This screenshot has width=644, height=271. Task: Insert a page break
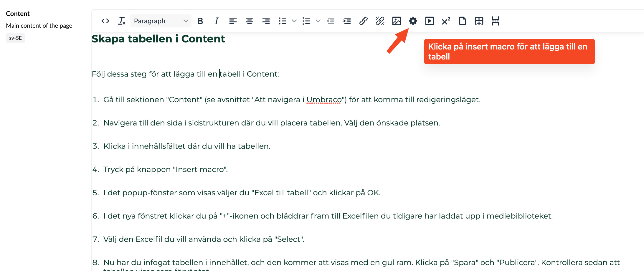coord(495,21)
